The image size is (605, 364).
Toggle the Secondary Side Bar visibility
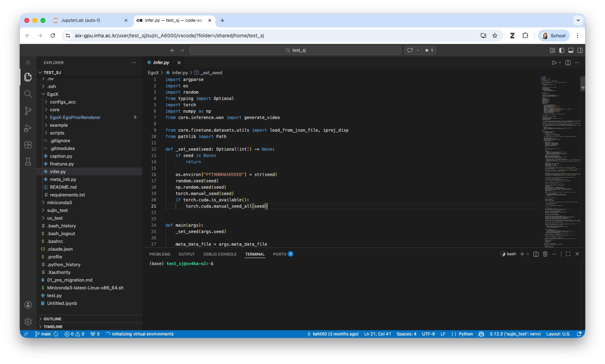pyautogui.click(x=580, y=50)
